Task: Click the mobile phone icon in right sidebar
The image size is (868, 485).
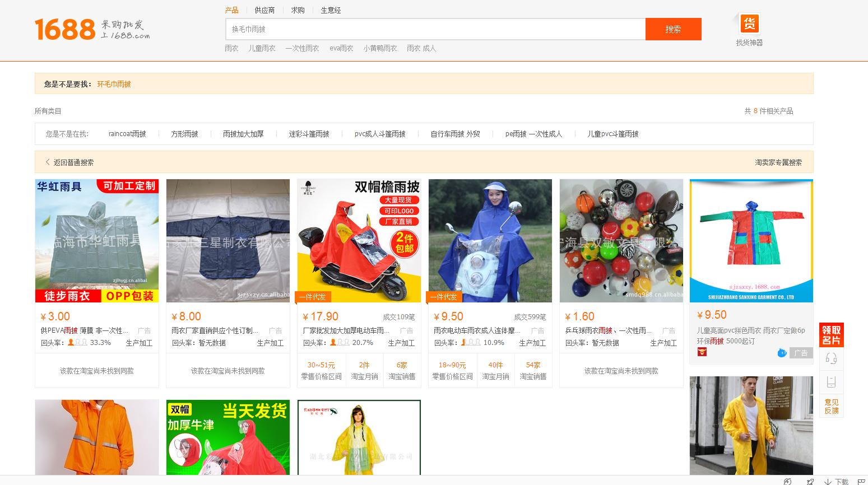Action: 830,381
